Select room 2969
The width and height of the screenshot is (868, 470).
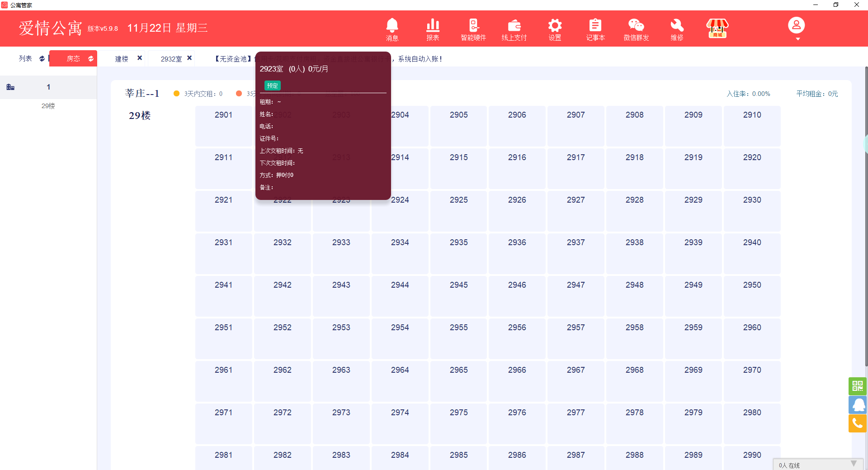click(693, 381)
